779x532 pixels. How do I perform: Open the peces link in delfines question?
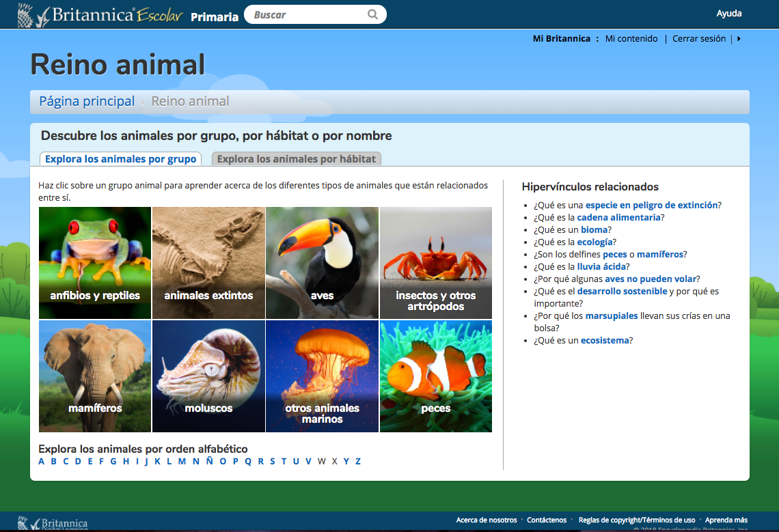[x=614, y=254]
